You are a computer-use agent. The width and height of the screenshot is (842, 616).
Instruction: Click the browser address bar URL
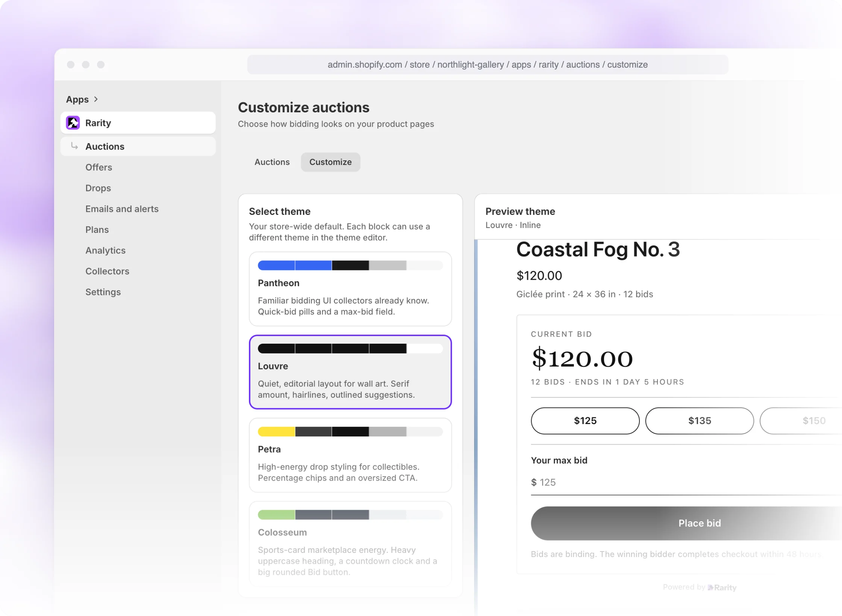[x=488, y=65]
